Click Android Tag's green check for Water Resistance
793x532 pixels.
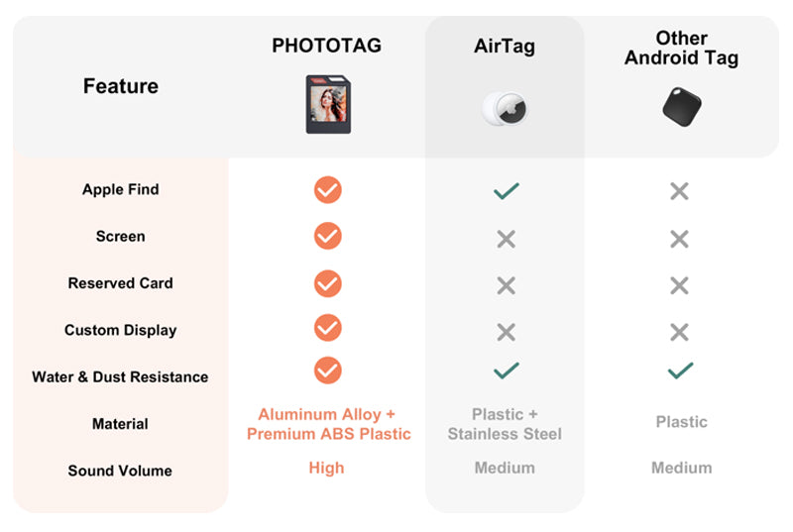(680, 371)
